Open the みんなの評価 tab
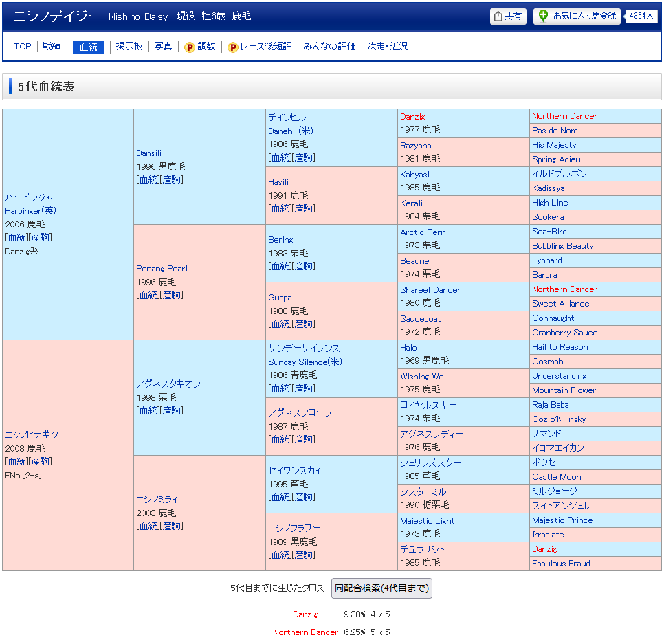Viewport: 664px width, 644px height. pos(329,46)
